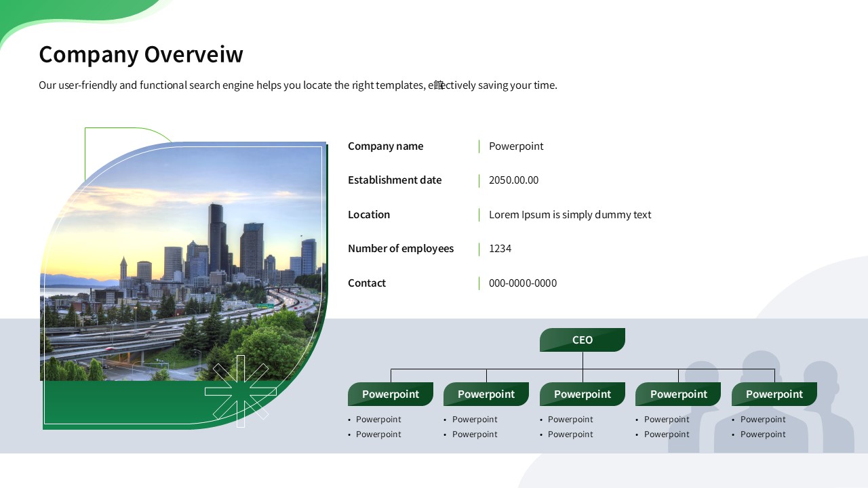
Task: Click the "Location" label
Action: (x=369, y=215)
